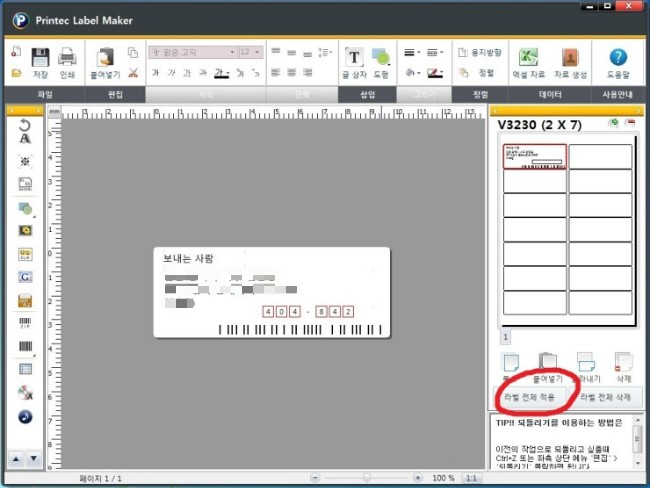Screen dimensions: 650x488
Task: Toggle second 가 italic style button
Action: pyautogui.click(x=171, y=73)
